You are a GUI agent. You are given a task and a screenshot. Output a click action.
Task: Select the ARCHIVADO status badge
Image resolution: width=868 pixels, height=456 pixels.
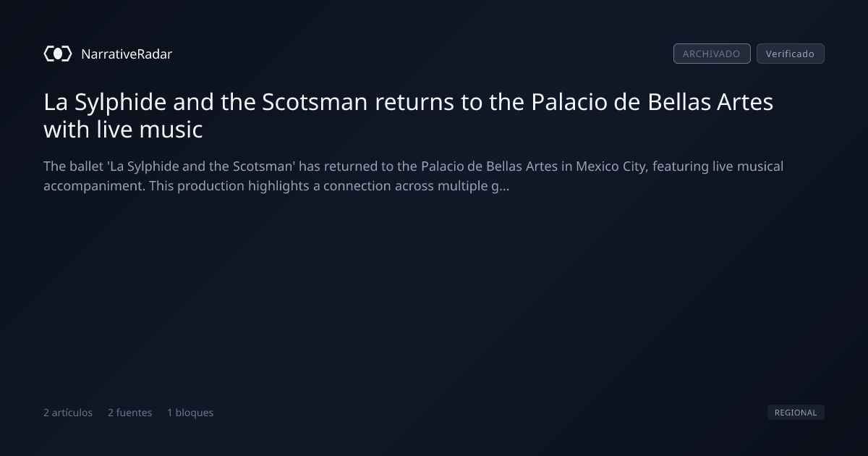tap(712, 54)
